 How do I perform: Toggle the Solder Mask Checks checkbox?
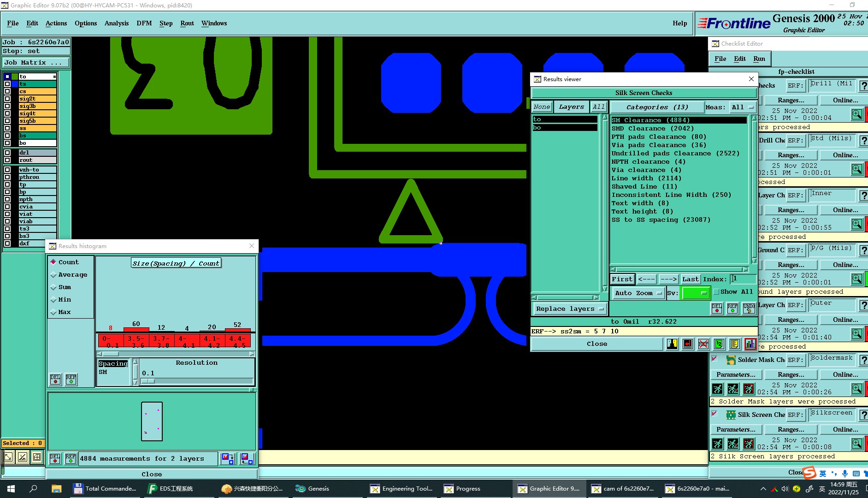click(714, 359)
